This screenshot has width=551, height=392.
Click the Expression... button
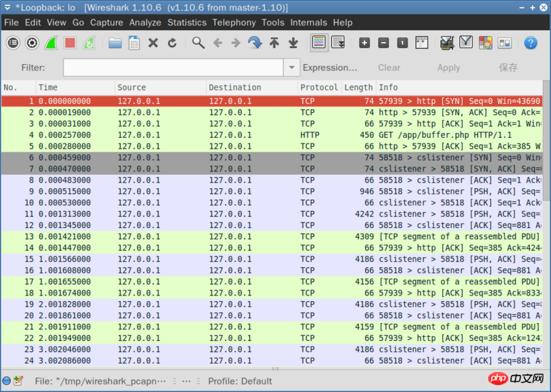tap(330, 68)
